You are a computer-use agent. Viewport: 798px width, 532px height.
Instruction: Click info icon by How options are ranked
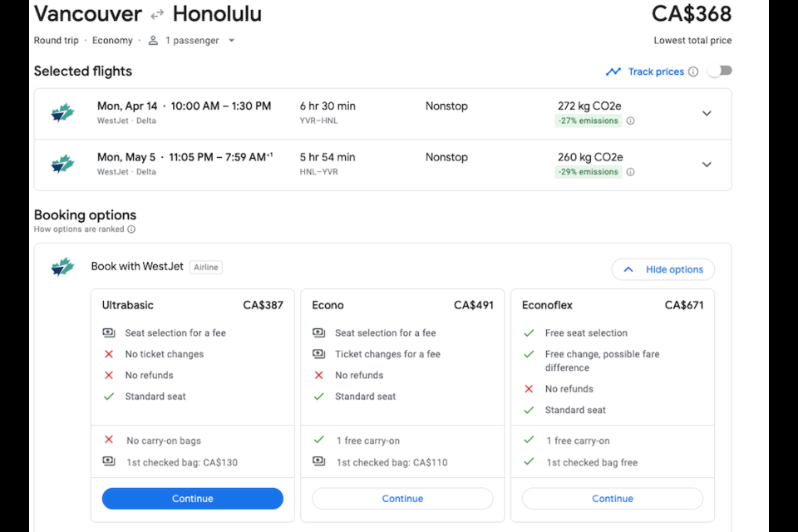[x=131, y=229]
